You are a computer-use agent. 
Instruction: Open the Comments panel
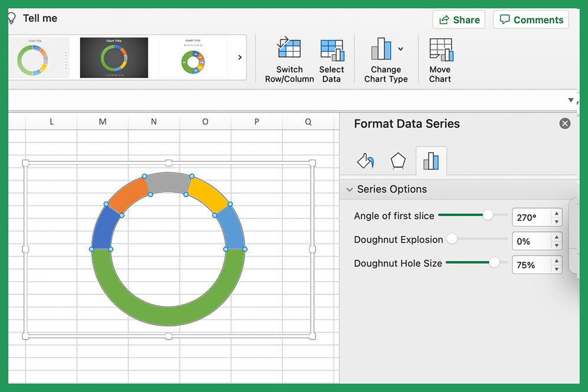tap(530, 19)
